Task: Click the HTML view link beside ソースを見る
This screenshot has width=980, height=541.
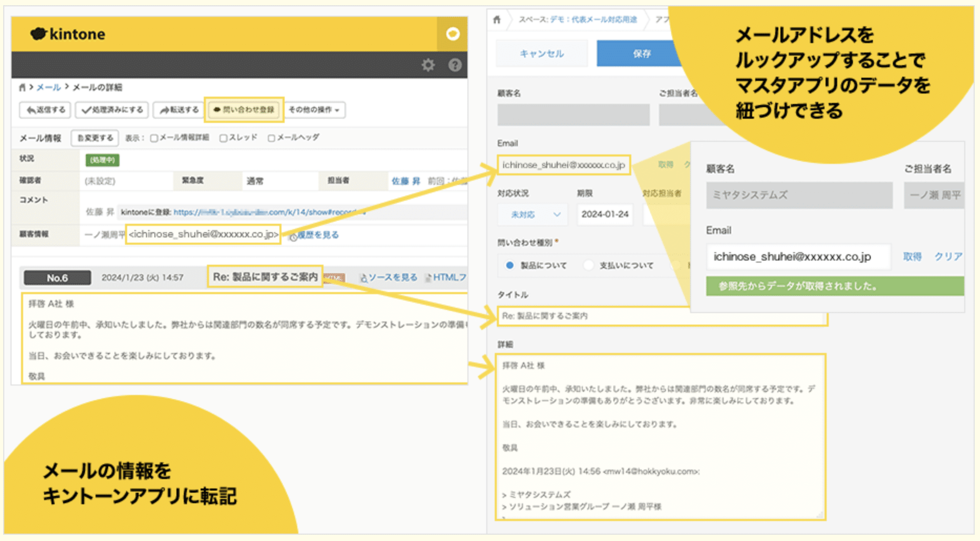Action: click(446, 277)
